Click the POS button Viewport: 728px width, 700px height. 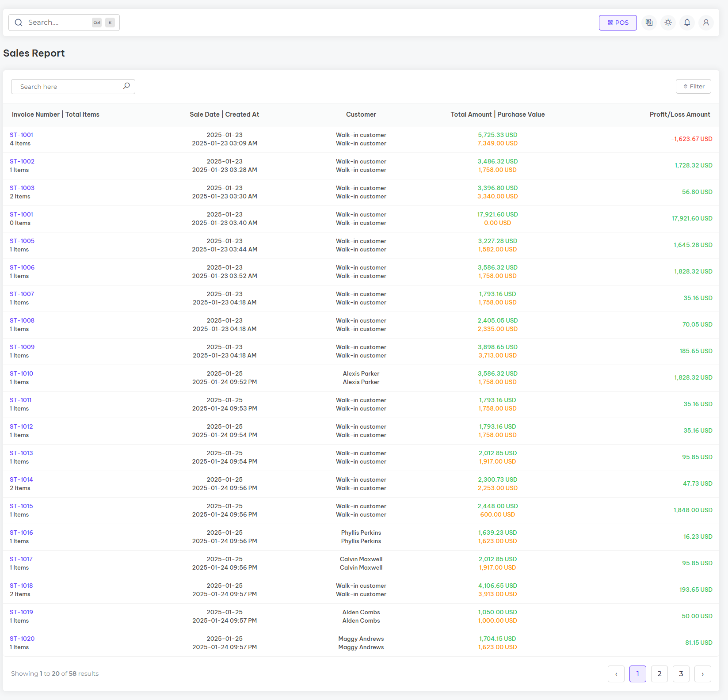click(617, 23)
